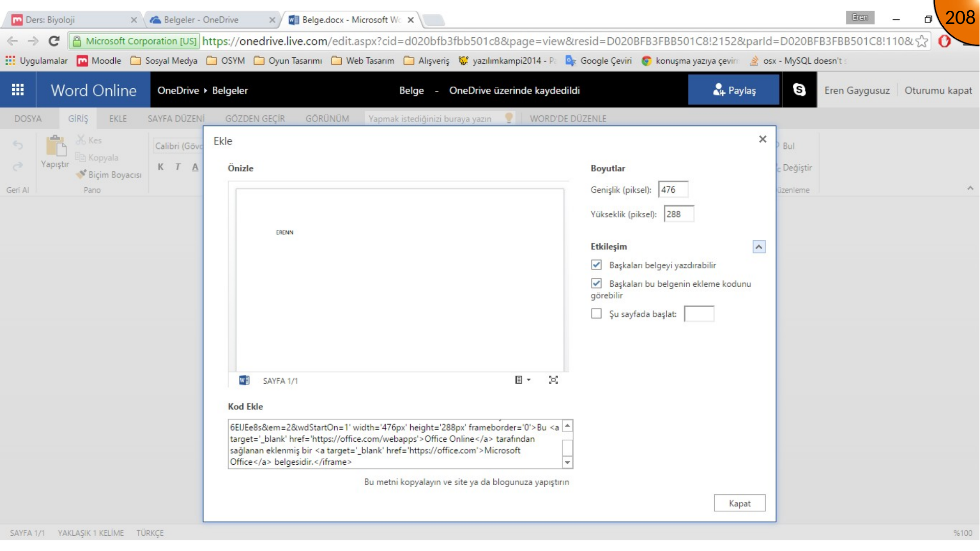Open the SAYFA DÜZENİ tab
This screenshot has width=980, height=551.
176,118
